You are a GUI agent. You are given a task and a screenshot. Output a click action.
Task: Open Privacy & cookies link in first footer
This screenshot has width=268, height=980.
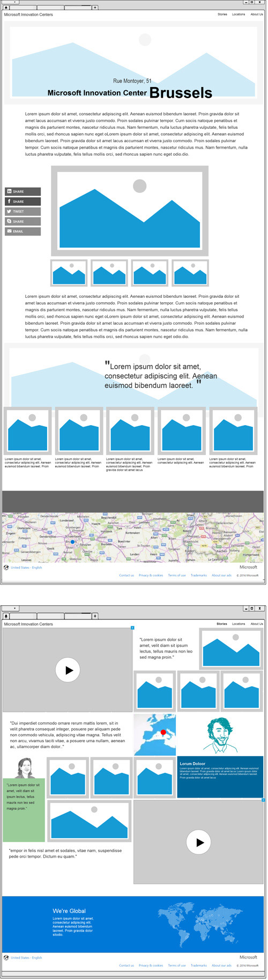click(x=151, y=575)
